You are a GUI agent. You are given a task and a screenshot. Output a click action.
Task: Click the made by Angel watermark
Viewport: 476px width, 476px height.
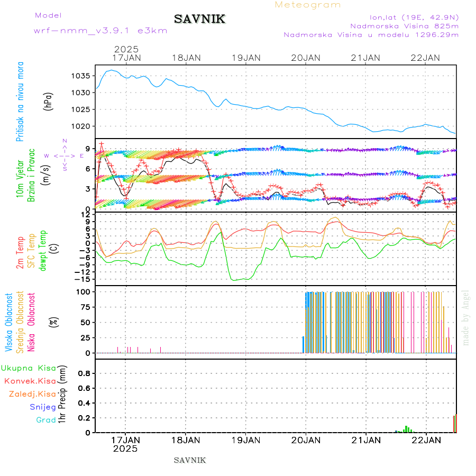tap(466, 317)
